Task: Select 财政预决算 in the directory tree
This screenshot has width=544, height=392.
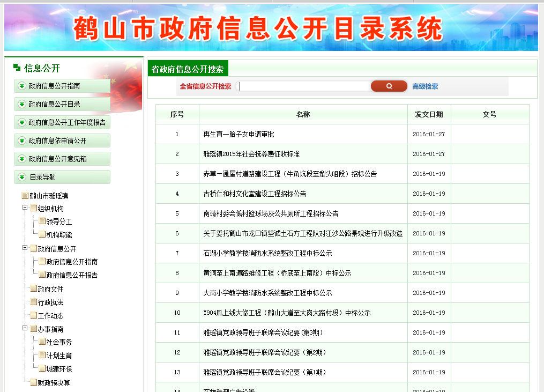Action: tap(54, 383)
